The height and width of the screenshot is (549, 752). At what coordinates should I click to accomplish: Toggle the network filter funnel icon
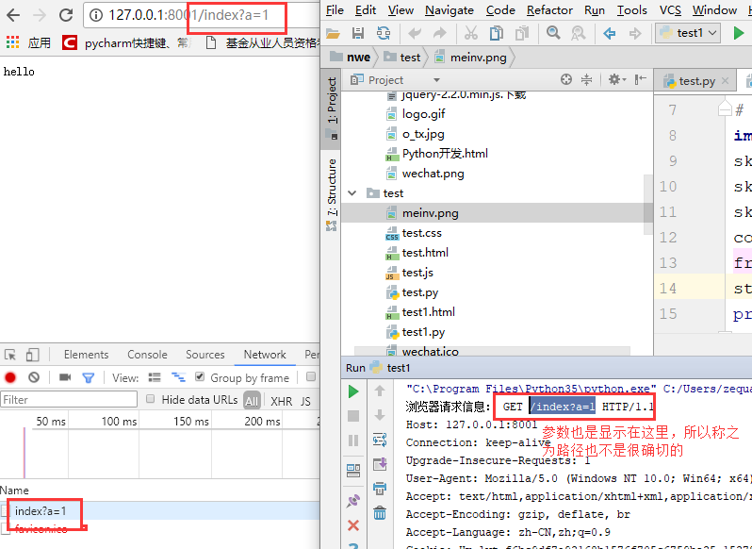tap(88, 377)
